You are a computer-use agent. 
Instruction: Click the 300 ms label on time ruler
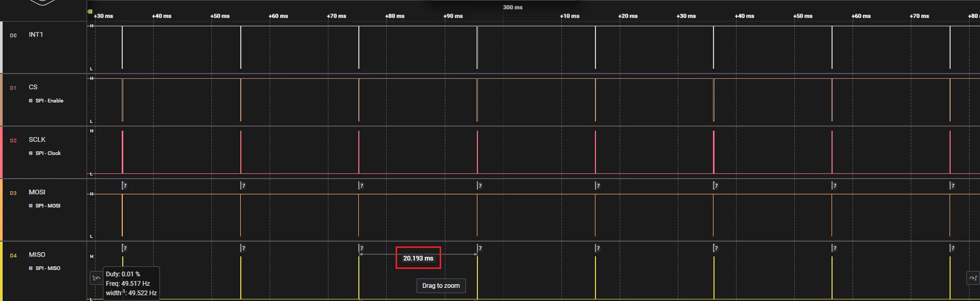pos(513,7)
